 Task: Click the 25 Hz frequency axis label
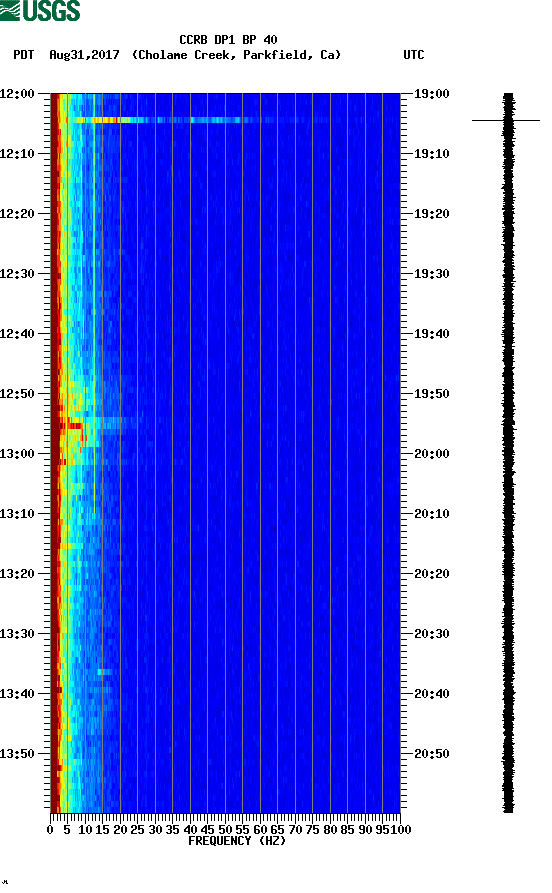coord(137,830)
